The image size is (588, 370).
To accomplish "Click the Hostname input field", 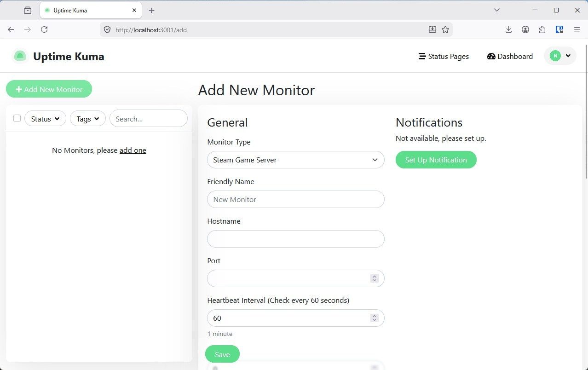I will point(296,239).
